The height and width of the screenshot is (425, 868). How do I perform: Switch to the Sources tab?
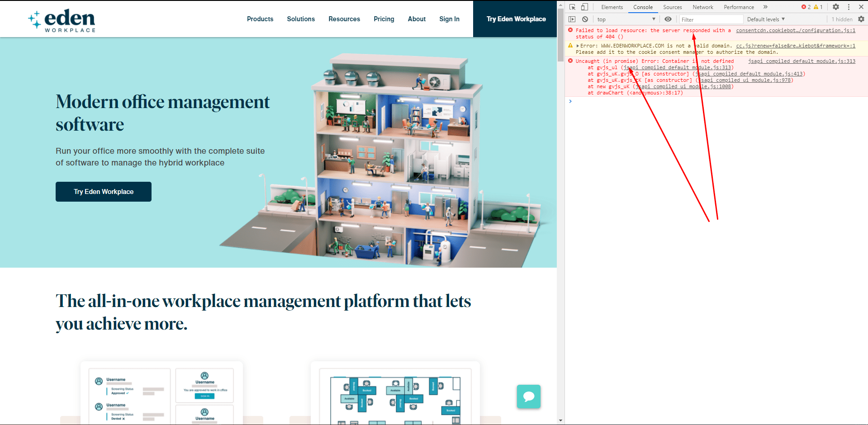click(673, 7)
